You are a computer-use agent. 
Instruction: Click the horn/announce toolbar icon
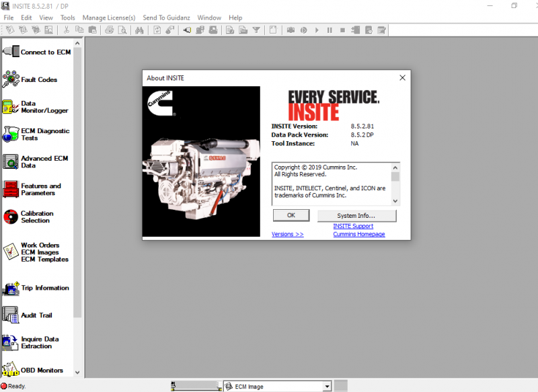[x=187, y=30]
